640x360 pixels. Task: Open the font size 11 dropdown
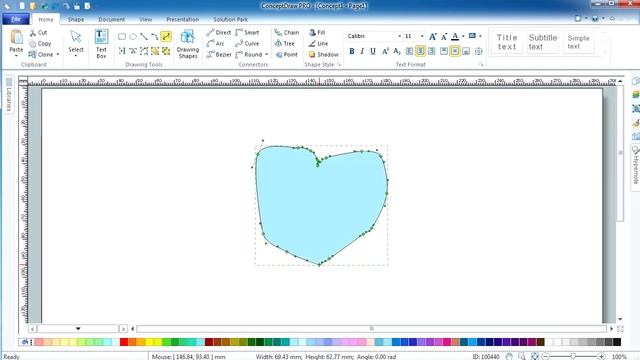[422, 36]
